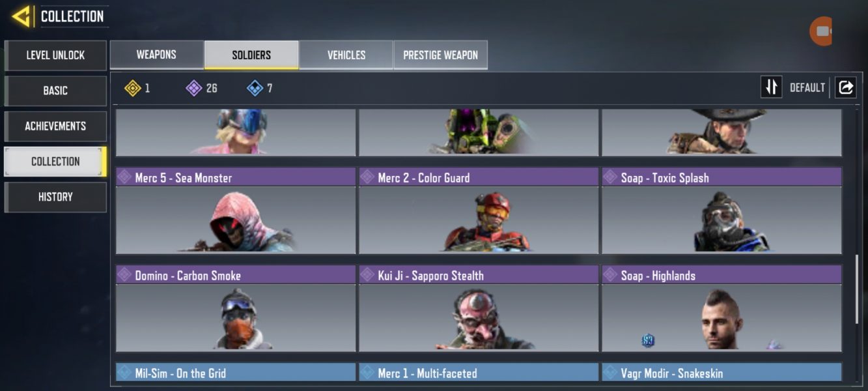Viewport: 868px width, 391px height.
Task: Choose the Soap - Toxic Splash card
Action: (x=721, y=210)
